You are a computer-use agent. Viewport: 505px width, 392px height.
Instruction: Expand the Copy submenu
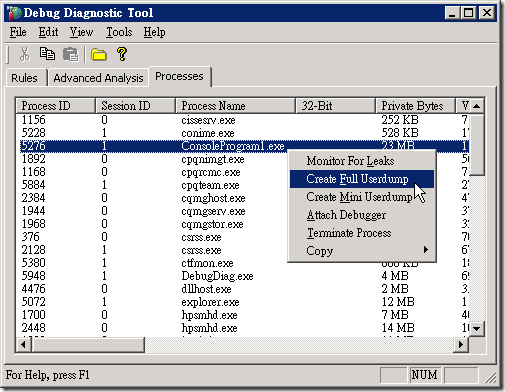[x=362, y=251]
